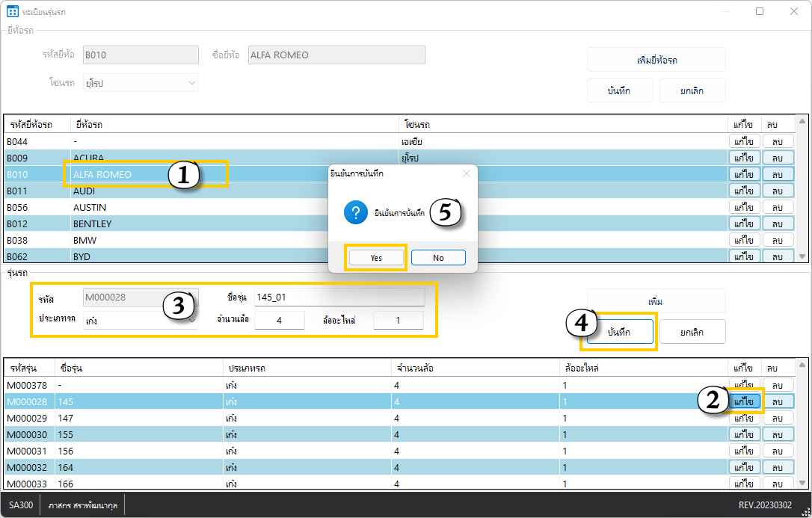Click the app icon in the title bar
This screenshot has height=518, width=812.
point(13,11)
